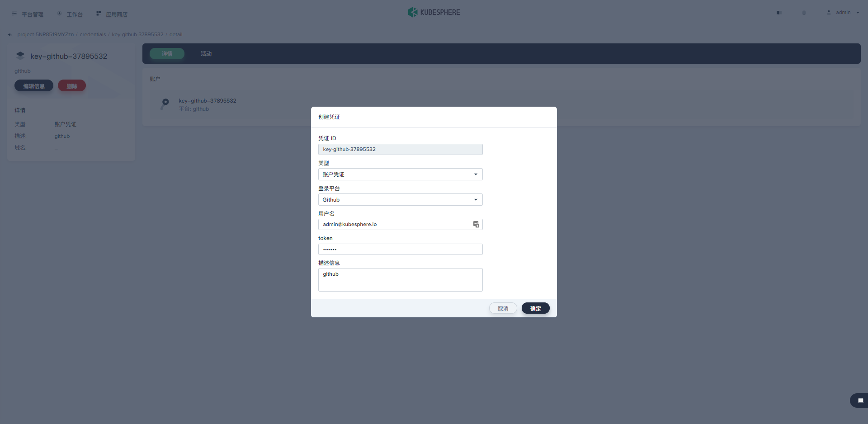Screen dimensions: 868x424
Task: Click the 编辑信息 button
Action: click(34, 86)
